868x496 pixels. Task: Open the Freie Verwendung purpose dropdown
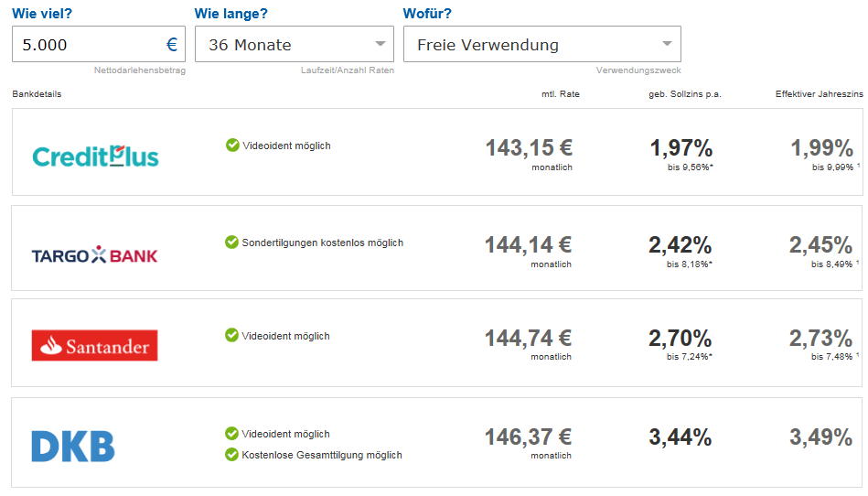542,44
